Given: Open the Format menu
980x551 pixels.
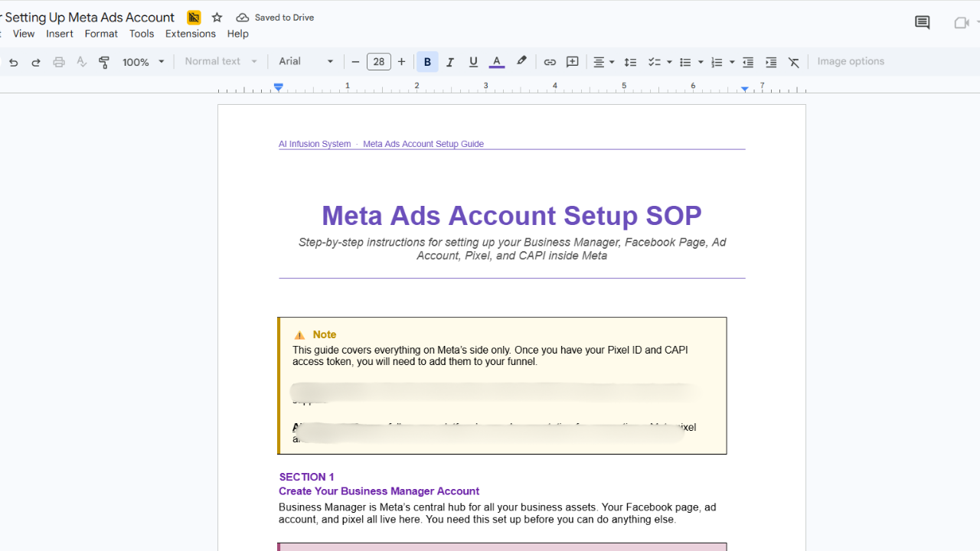Looking at the screenshot, I should tap(101, 34).
